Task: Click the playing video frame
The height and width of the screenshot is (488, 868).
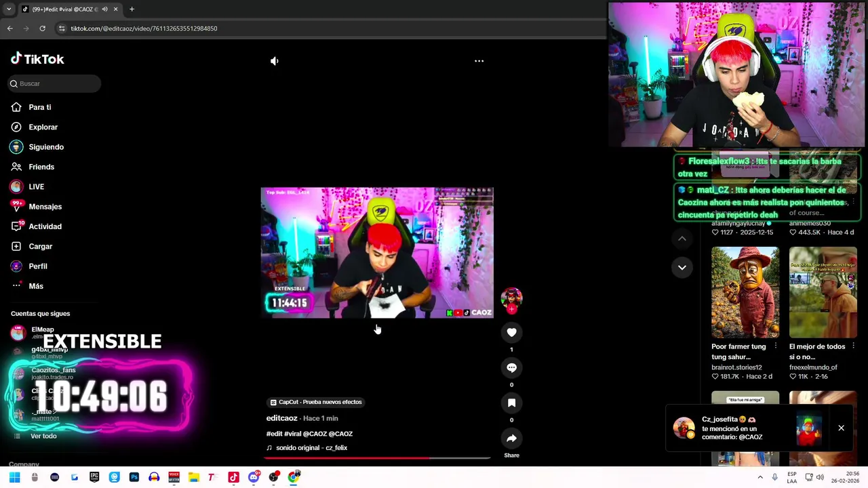Action: (377, 253)
